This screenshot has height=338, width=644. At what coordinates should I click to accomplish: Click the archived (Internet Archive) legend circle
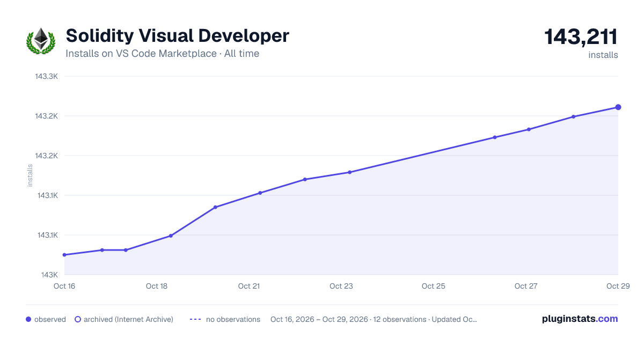click(x=78, y=319)
